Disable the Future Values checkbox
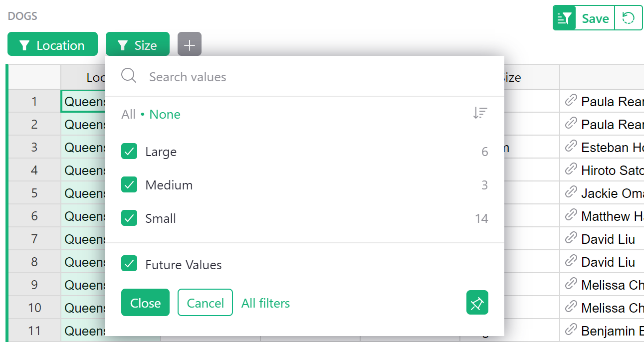Viewport: 644px width, 342px height. 129,265
